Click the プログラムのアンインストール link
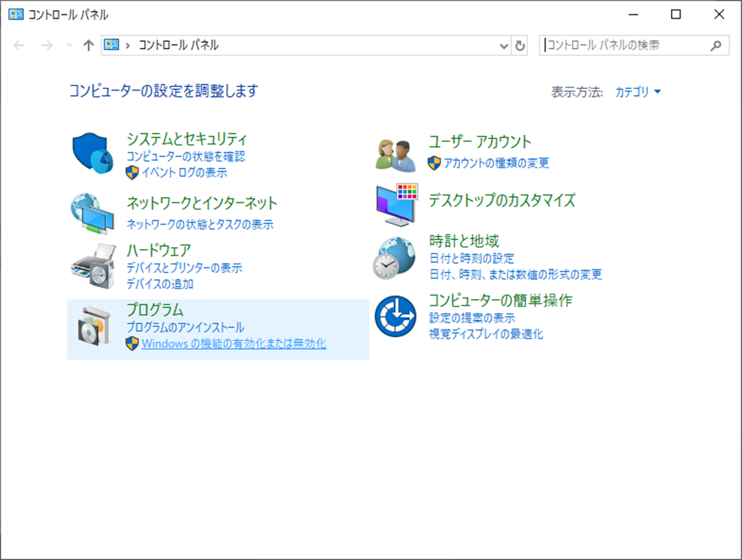Screen dimensions: 742x560 click(x=185, y=327)
